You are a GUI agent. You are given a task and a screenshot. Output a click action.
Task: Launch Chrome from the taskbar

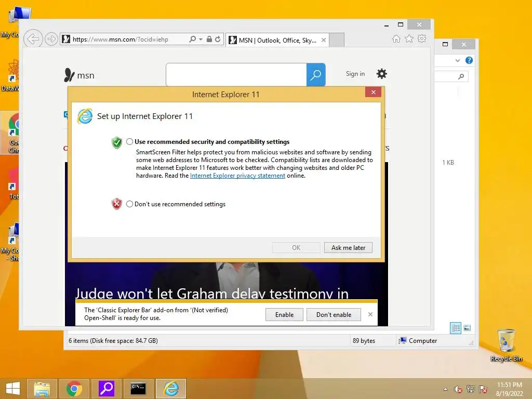[74, 389]
